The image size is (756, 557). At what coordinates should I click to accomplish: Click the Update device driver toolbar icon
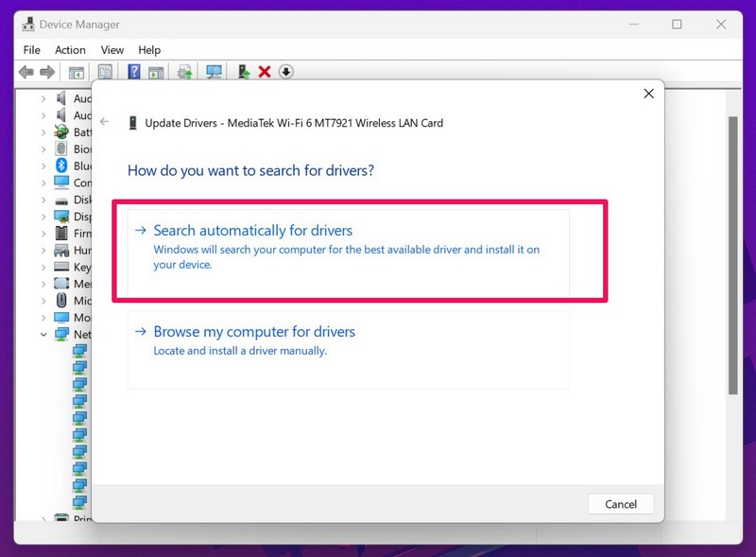(244, 72)
